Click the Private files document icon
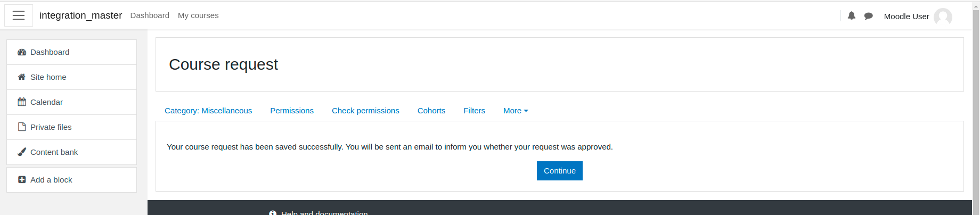This screenshot has height=215, width=980. coord(22,127)
